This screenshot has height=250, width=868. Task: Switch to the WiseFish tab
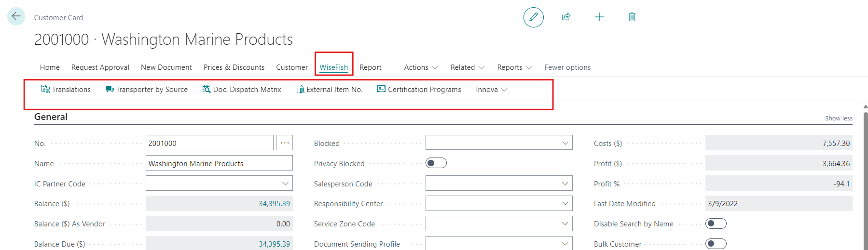(x=333, y=67)
